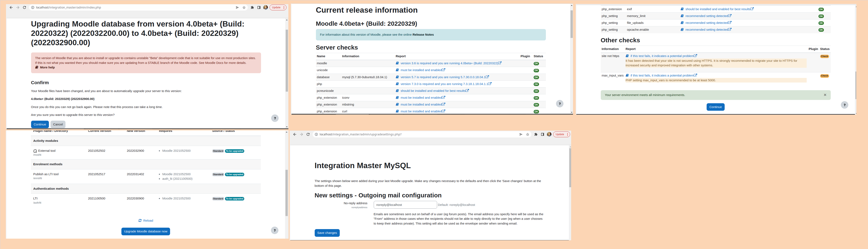The width and height of the screenshot is (868, 249).
Task: Open exif 'should be installed' report link
Action: (717, 9)
